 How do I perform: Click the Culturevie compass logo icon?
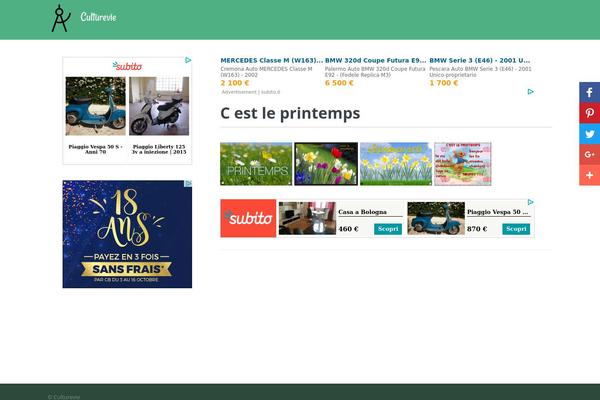tap(61, 18)
